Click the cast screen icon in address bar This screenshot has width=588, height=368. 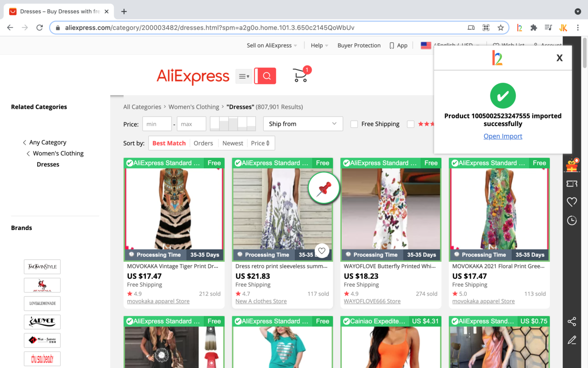(471, 28)
